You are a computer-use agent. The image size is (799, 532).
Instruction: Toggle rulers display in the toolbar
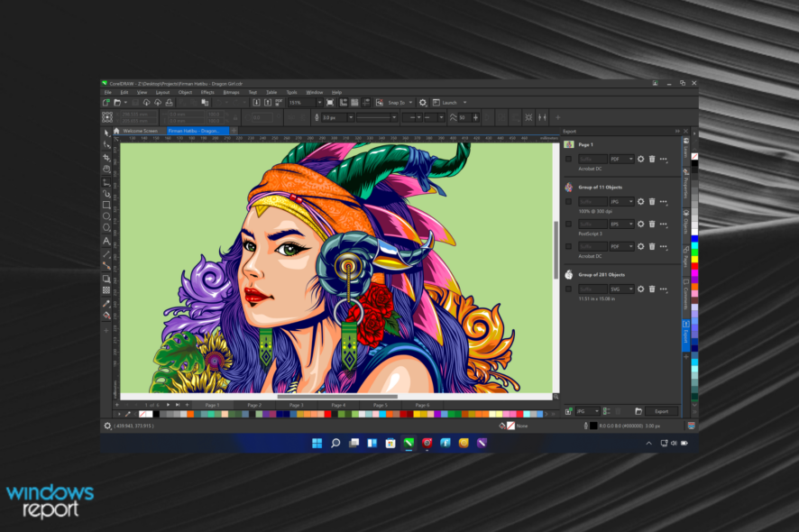point(344,103)
